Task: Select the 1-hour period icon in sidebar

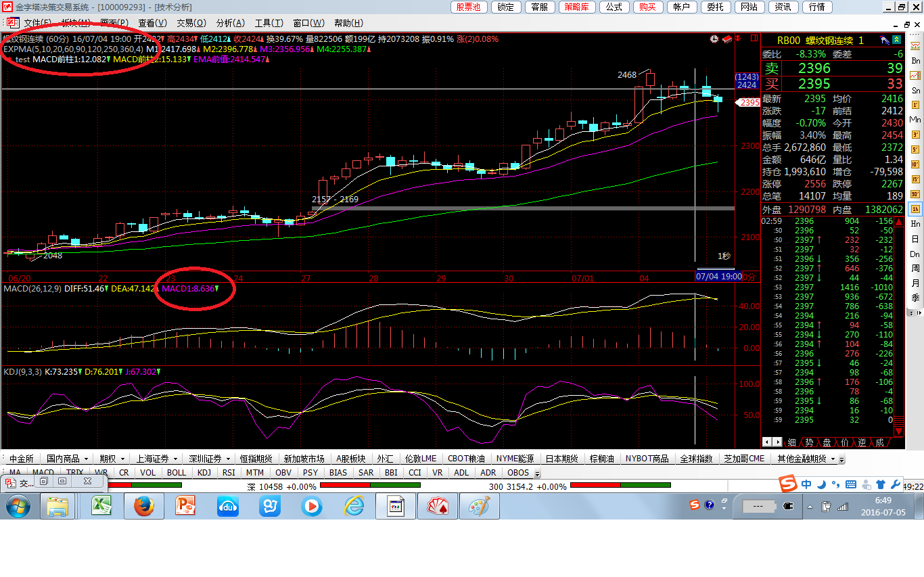Action: (916, 209)
